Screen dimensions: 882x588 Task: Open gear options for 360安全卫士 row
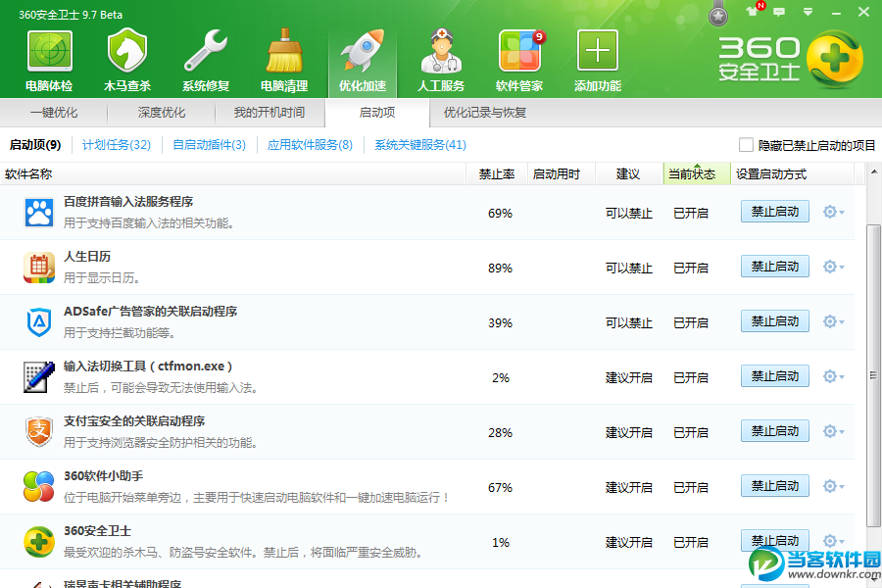(x=834, y=541)
